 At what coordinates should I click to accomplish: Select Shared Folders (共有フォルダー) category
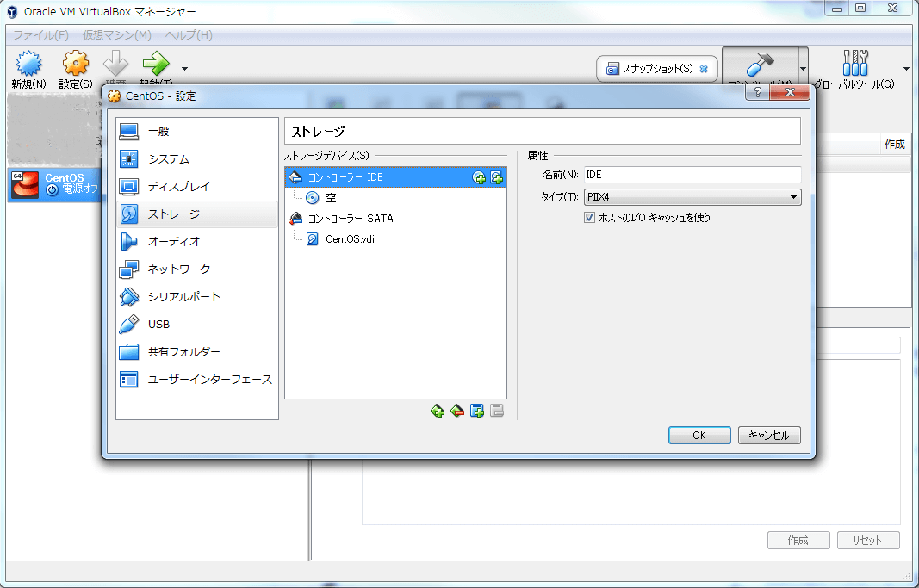point(197,351)
